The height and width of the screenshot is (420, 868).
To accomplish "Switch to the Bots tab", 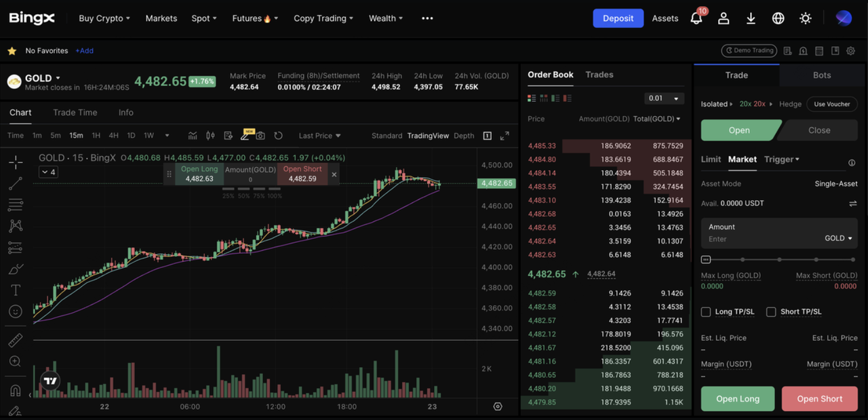I will pyautogui.click(x=821, y=75).
